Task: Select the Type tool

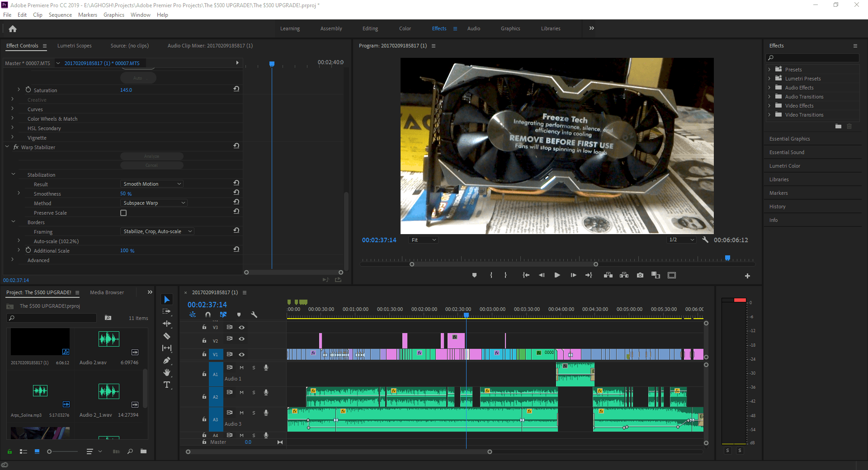Action: tap(167, 385)
